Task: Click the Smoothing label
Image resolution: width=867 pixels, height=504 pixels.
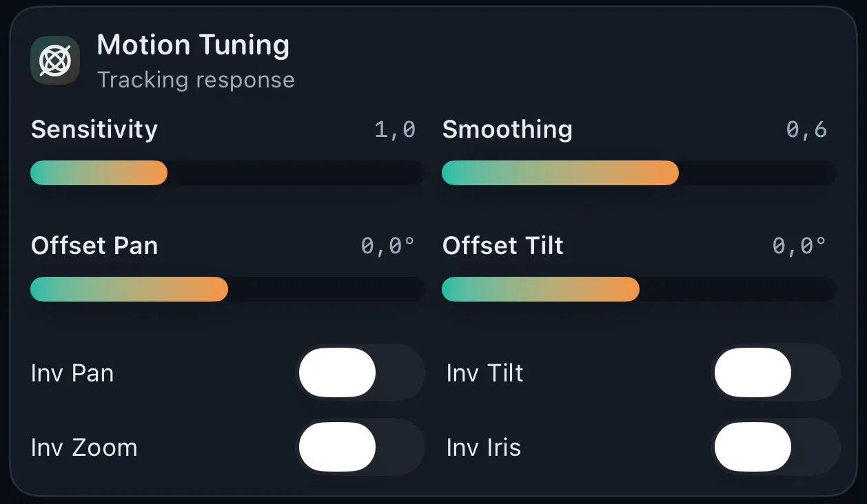Action: point(507,129)
